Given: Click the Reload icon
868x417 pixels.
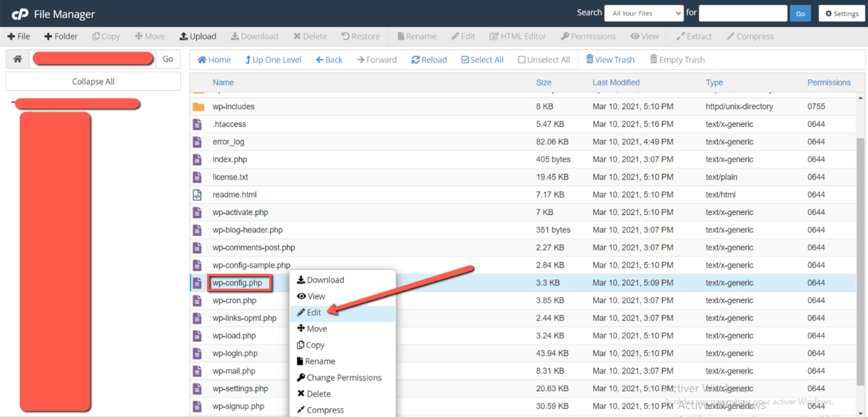Looking at the screenshot, I should [415, 60].
